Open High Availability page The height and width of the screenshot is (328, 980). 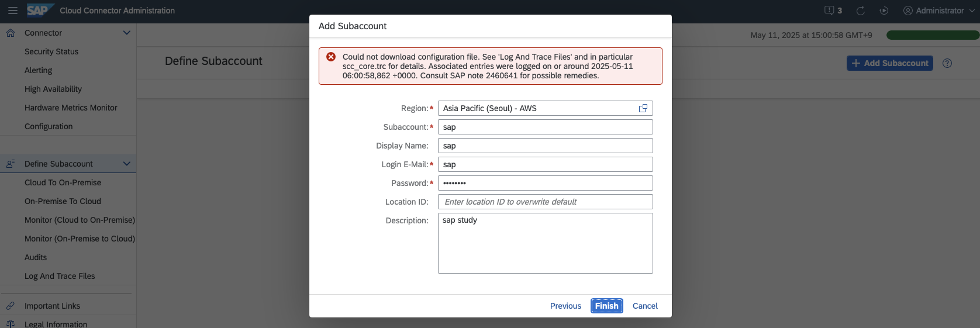53,89
